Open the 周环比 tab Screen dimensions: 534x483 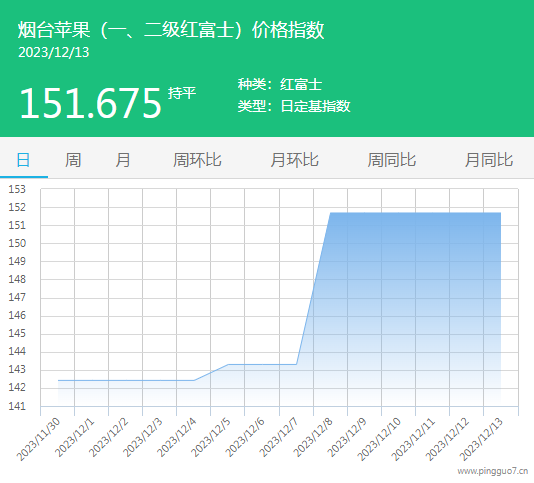pos(197,160)
